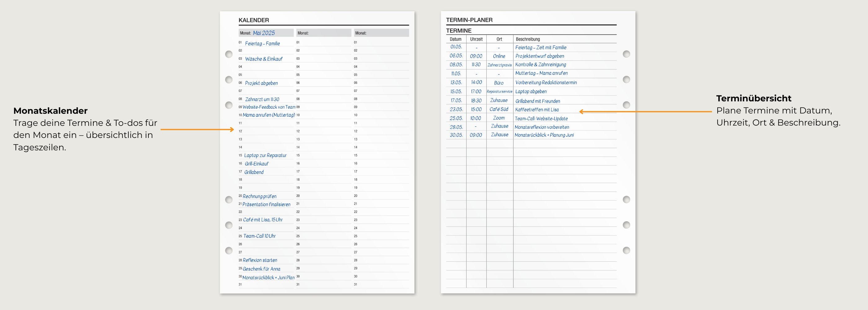Click the 'Zahnarztpraxis' location cell
868x310 pixels.
coord(499,65)
